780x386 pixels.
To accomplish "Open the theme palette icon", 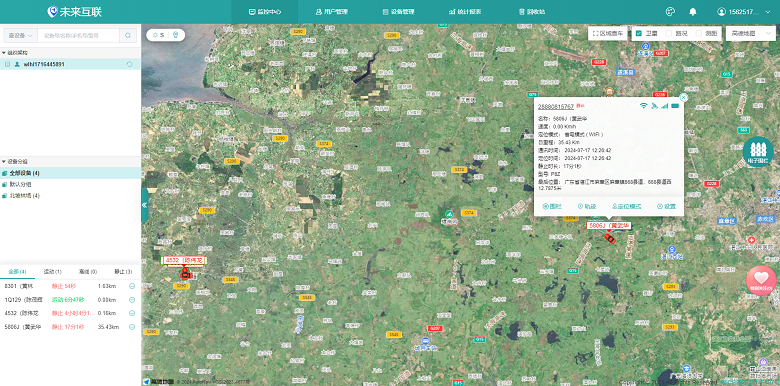I will [670, 11].
